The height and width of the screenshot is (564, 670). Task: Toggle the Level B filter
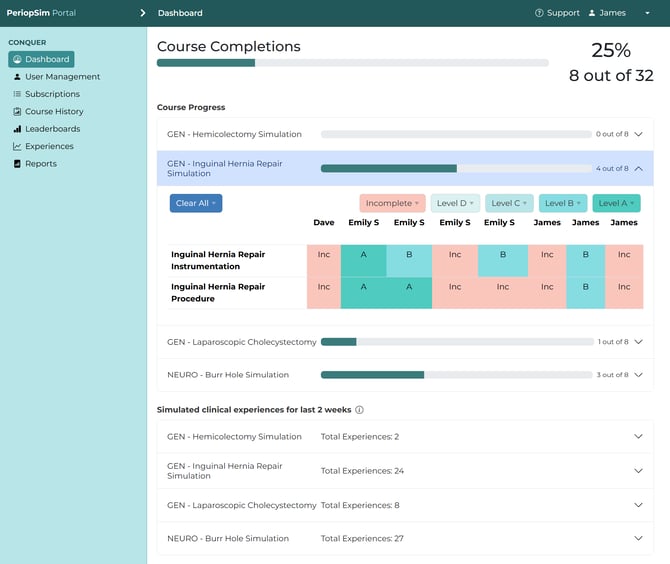click(x=563, y=203)
